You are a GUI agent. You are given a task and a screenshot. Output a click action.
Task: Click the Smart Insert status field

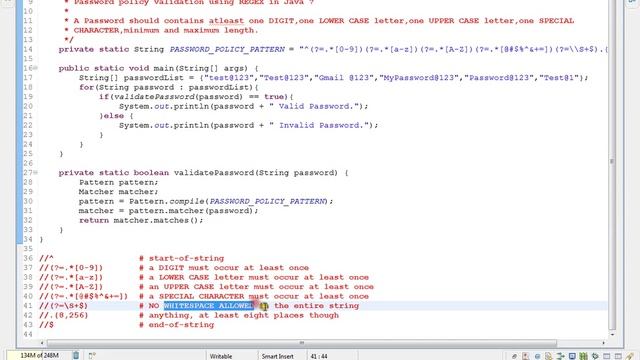(x=278, y=356)
